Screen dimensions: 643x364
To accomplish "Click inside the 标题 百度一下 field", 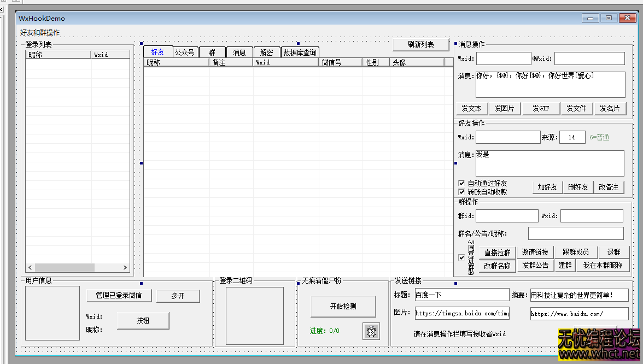I will tap(462, 295).
